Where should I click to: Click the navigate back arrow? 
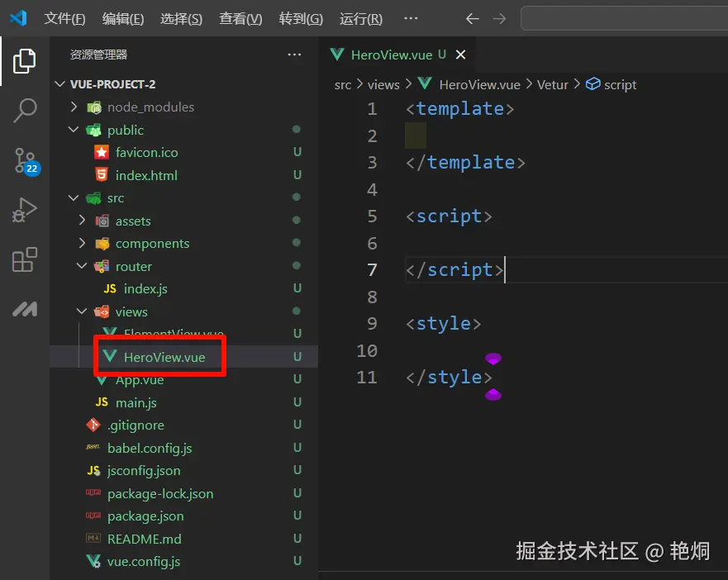471,18
